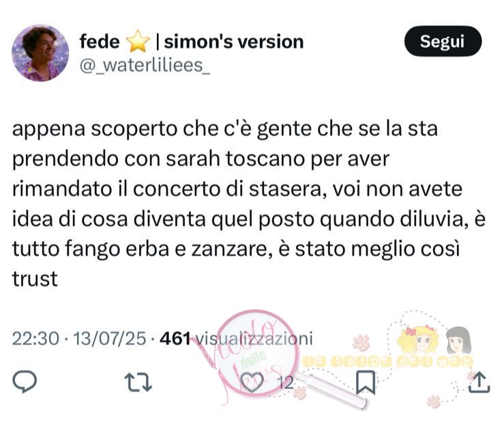Image resolution: width=504 pixels, height=445 pixels.
Task: Click the like count number 12
Action: [286, 383]
